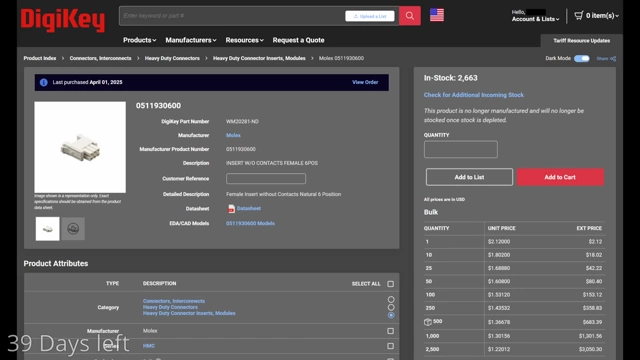Click the Upload a List button
640x360 pixels.
click(370, 16)
